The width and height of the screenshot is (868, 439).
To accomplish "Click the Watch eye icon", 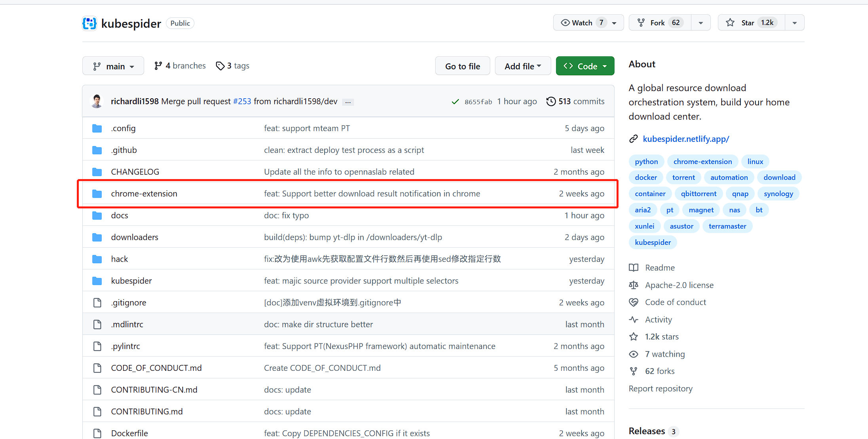I will (x=565, y=23).
